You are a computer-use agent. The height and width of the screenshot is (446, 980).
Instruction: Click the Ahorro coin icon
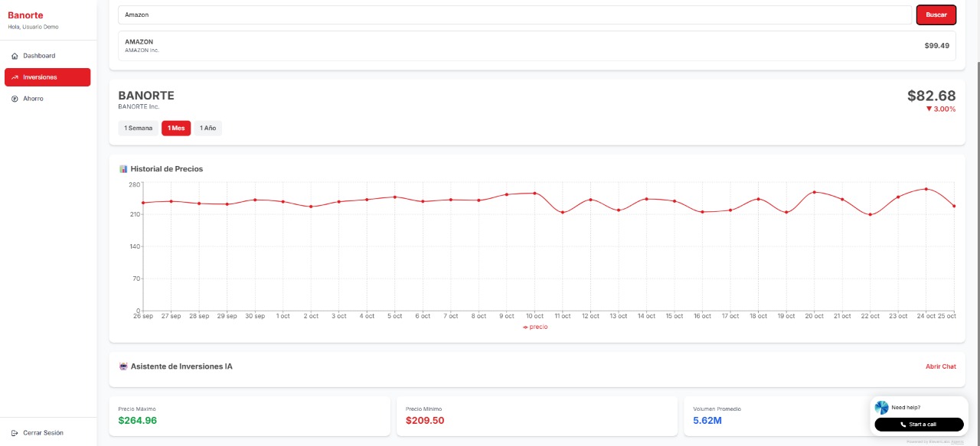tap(15, 99)
